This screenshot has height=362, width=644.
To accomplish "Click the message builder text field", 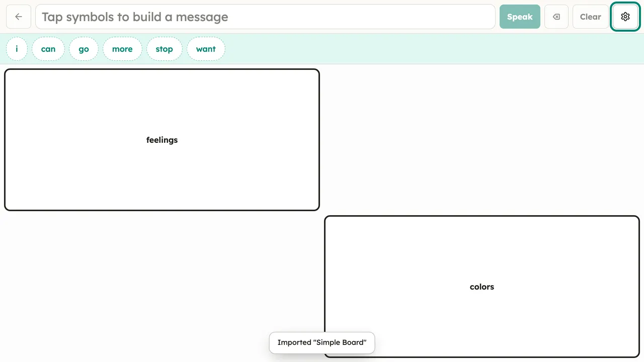I will [265, 17].
